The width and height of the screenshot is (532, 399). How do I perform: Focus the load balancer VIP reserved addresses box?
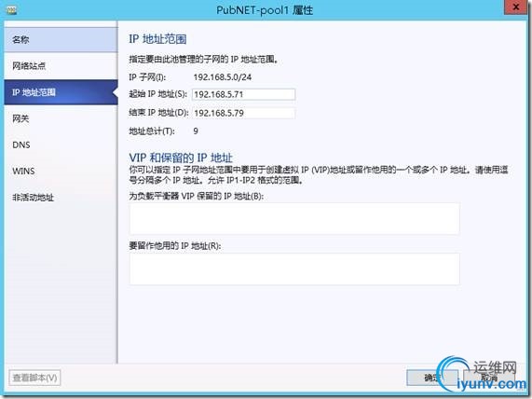294,219
